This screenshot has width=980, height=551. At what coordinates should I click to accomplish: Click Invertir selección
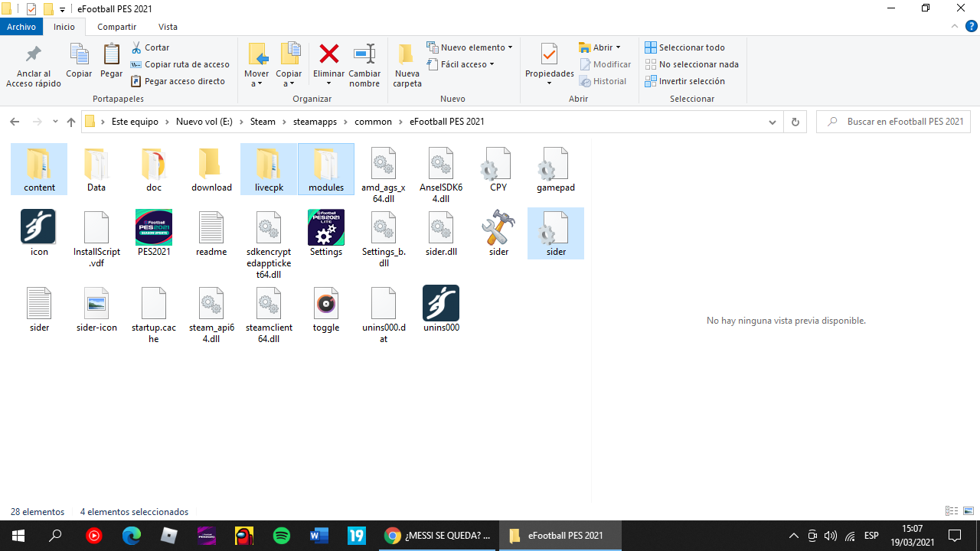point(684,81)
